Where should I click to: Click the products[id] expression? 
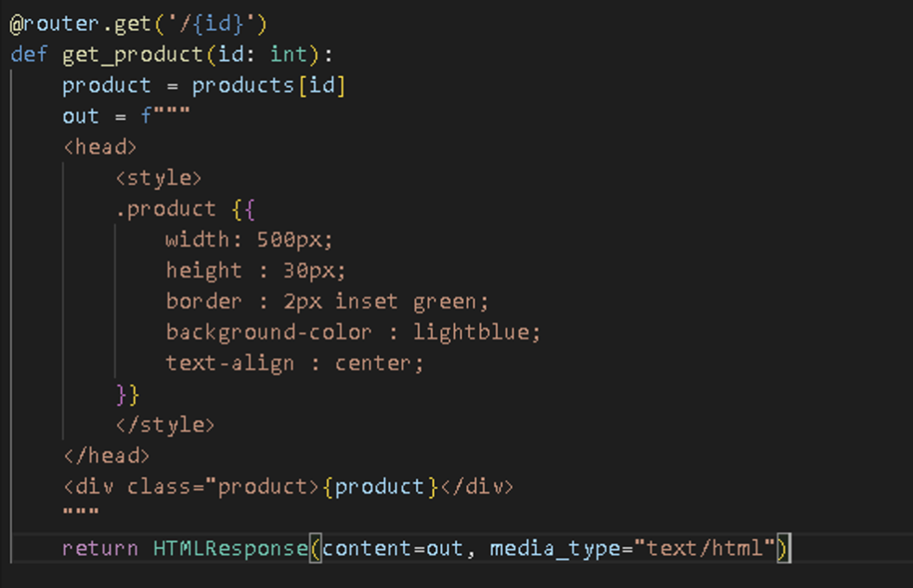coord(268,86)
